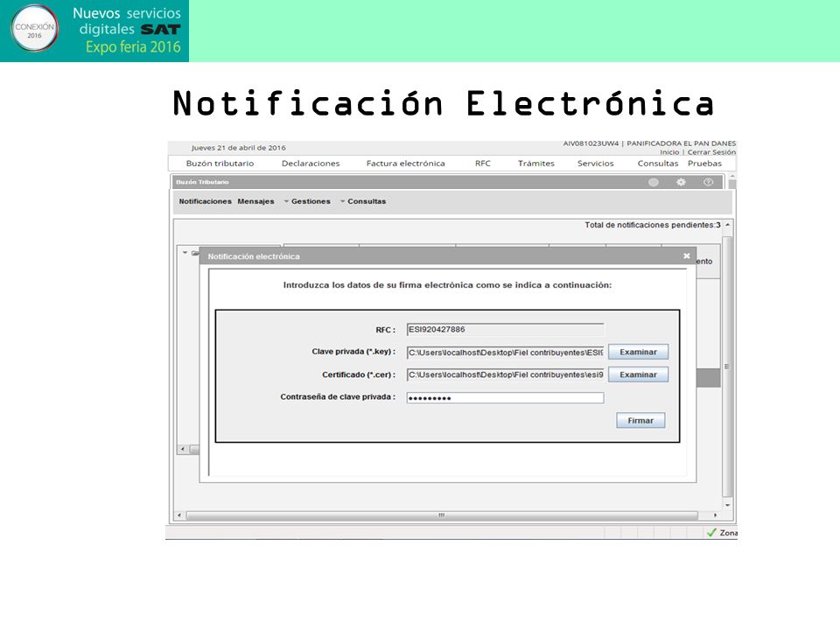The image size is (840, 630).
Task: Open the Trámites menu
Action: coord(536,164)
